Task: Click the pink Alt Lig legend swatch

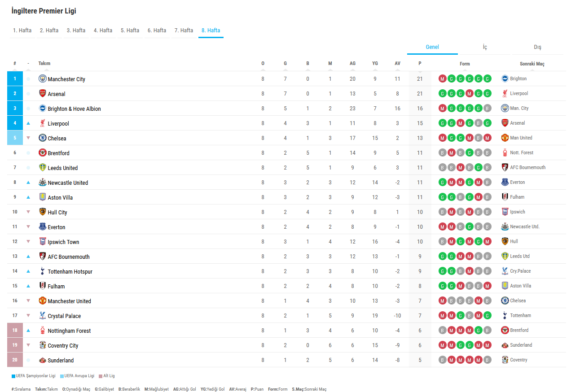Action: tap(101, 376)
